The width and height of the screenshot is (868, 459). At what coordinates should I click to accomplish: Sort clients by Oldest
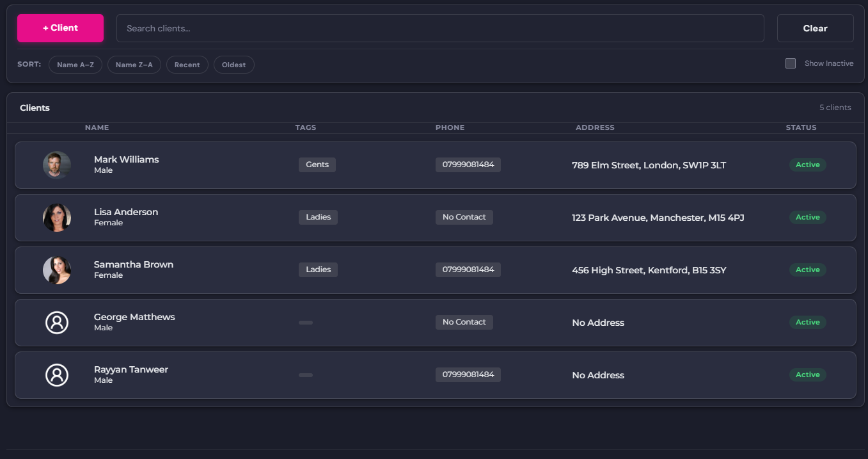[x=233, y=65]
